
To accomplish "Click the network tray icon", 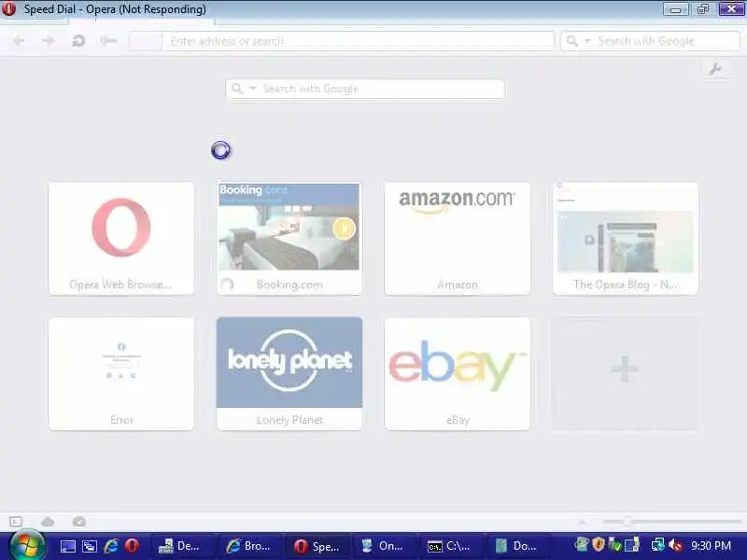I will [x=658, y=544].
